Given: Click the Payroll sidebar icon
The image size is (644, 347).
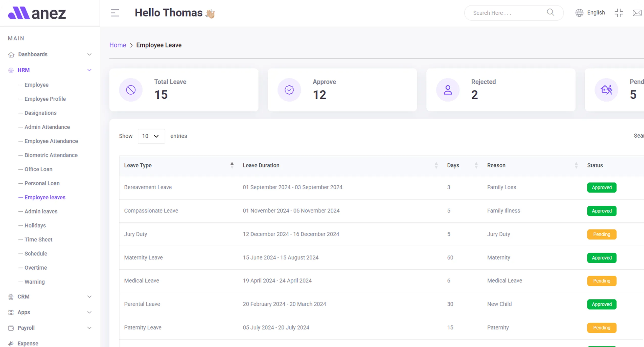Looking at the screenshot, I should click(11, 328).
